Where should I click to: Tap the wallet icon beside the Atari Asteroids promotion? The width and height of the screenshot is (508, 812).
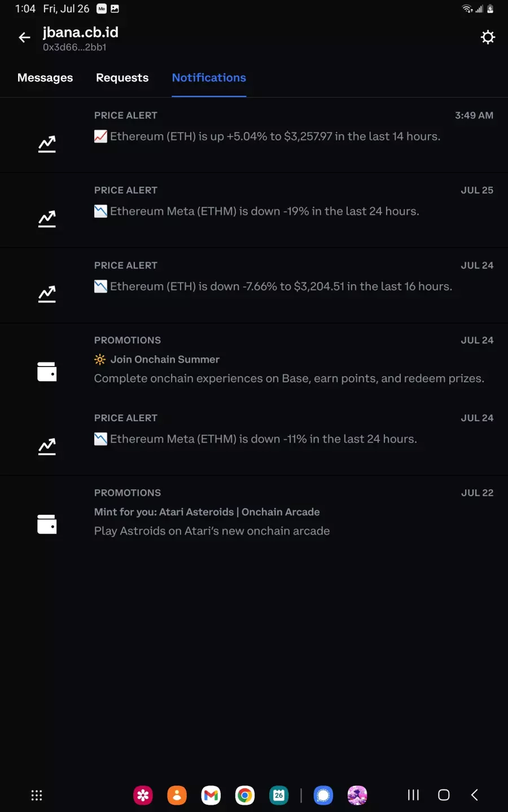(47, 524)
